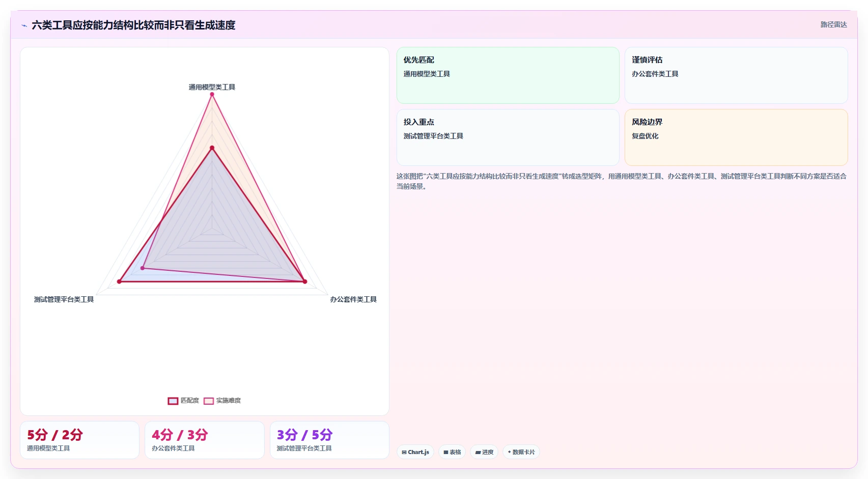Click the Chart.js tag chip
The width and height of the screenshot is (868, 479).
click(x=415, y=452)
